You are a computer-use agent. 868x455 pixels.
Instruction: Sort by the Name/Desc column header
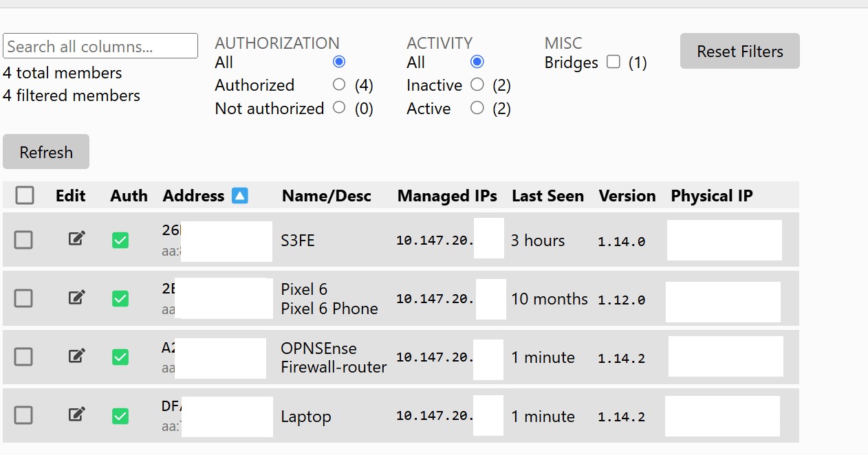click(326, 196)
